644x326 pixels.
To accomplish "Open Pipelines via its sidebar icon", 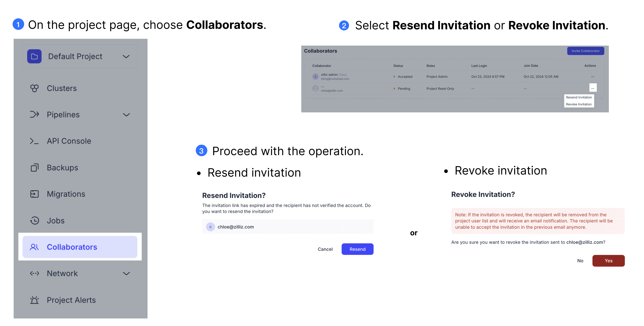I will [35, 115].
